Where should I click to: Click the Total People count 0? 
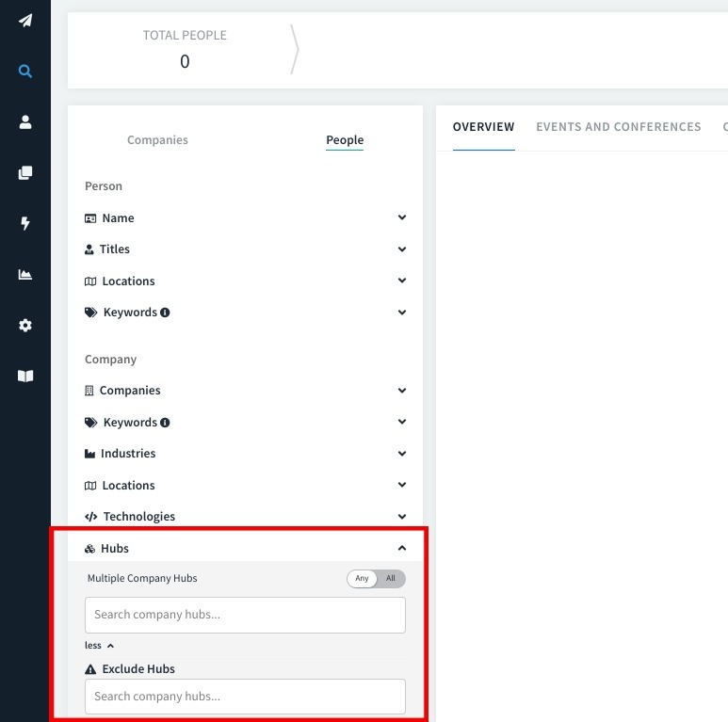[185, 62]
